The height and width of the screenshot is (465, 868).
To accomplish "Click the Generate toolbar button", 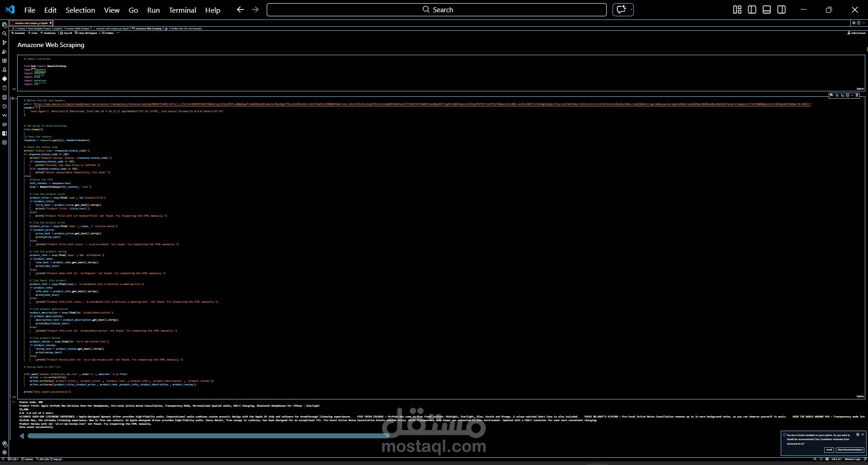I will [18, 33].
